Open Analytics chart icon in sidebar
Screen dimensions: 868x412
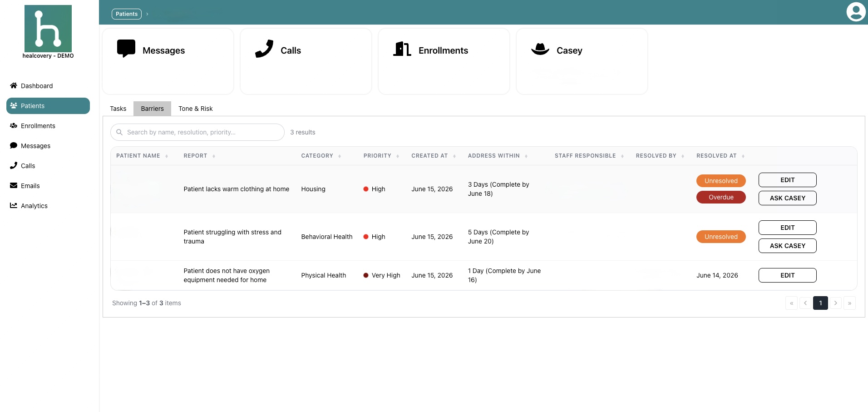14,205
